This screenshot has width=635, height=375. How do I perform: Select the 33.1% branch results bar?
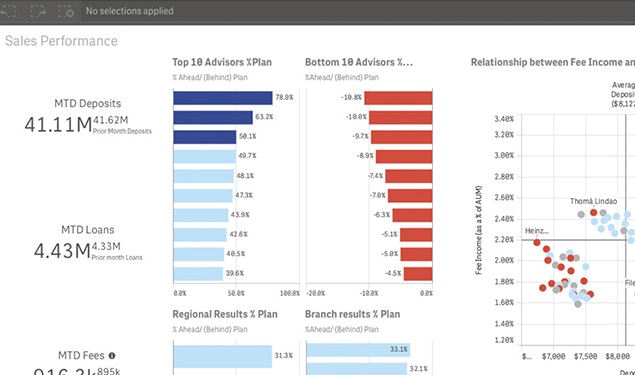coord(358,350)
